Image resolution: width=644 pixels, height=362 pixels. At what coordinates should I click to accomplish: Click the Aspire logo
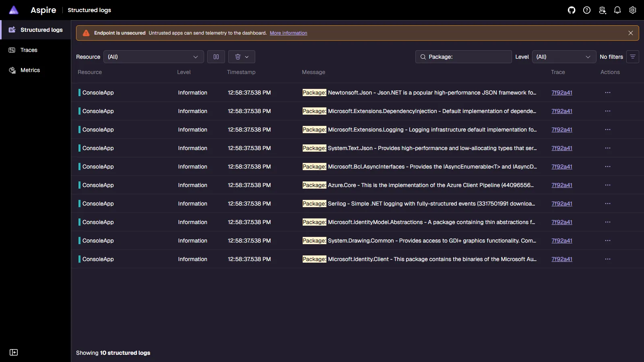tap(14, 10)
